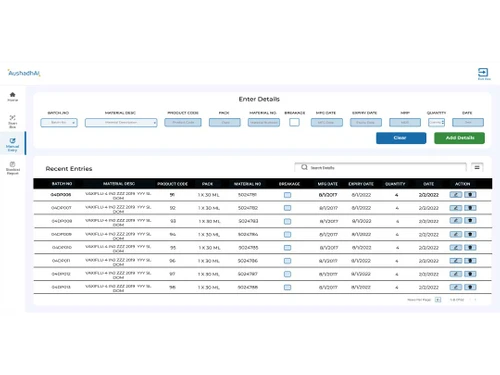This screenshot has height=375, width=500.
Task: Toggle Breakage checkbox for material 5024787
Action: (287, 274)
